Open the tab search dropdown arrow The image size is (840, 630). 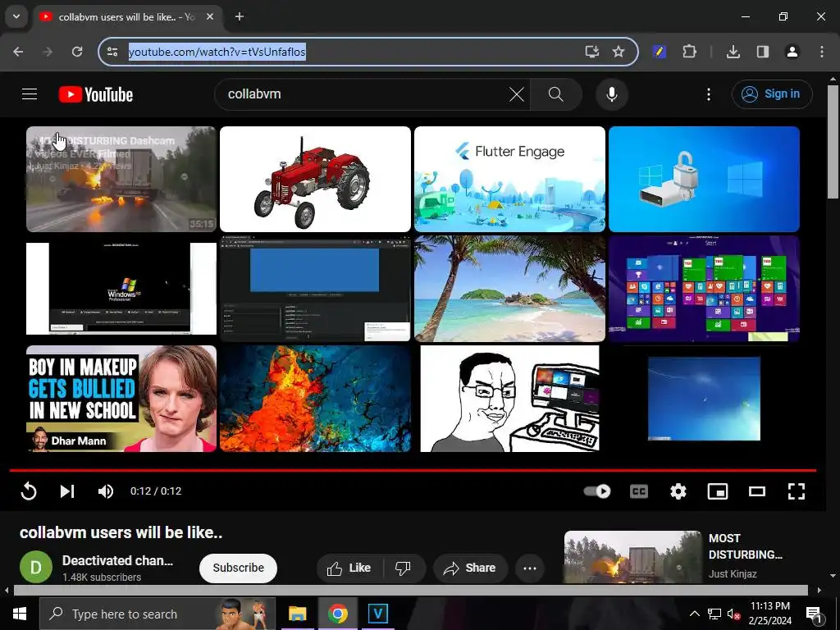[x=16, y=16]
